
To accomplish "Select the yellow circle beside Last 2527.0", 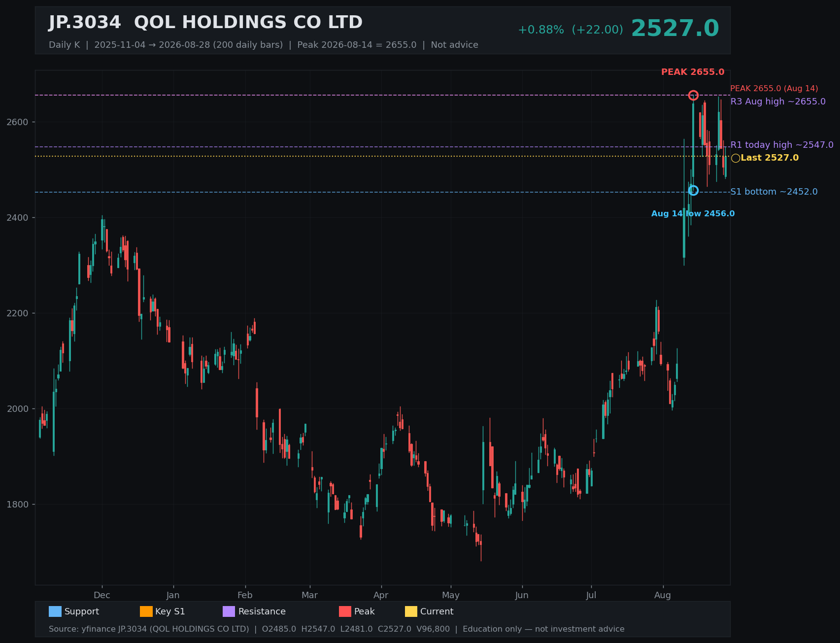I will (736, 158).
